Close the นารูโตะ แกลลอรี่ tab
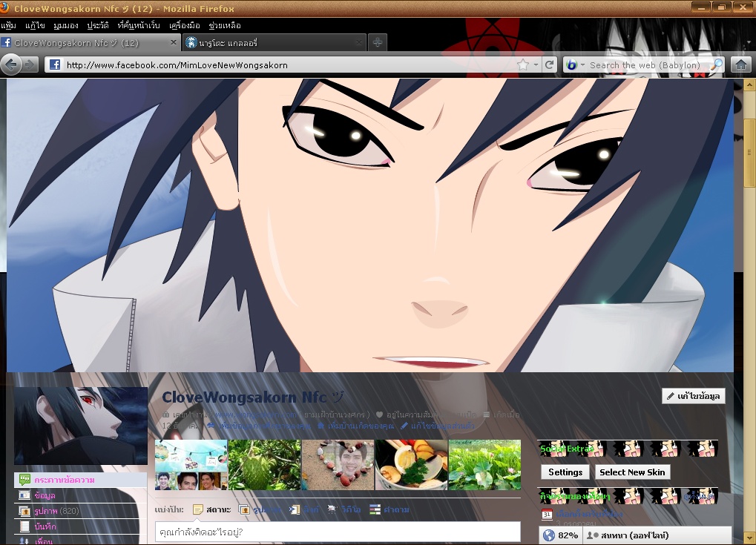Image resolution: width=756 pixels, height=545 pixels. (x=359, y=42)
